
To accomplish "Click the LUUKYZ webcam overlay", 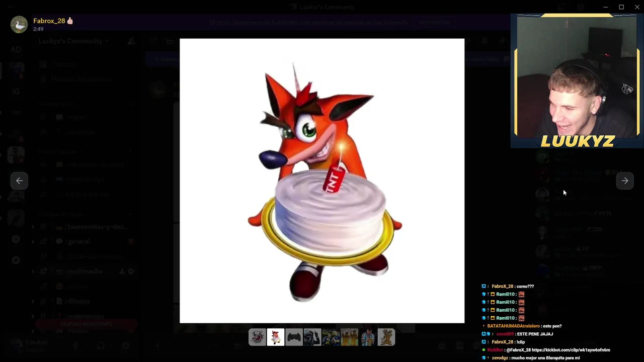I will [577, 81].
